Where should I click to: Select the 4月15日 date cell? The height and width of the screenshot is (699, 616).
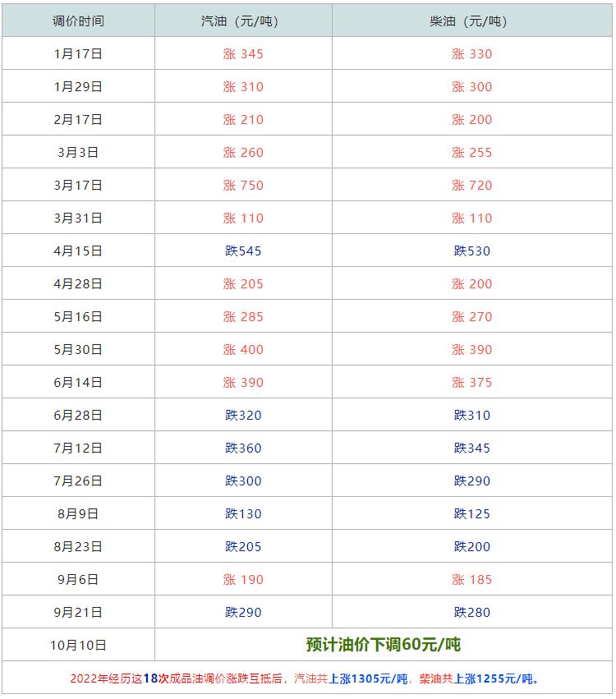point(78,251)
